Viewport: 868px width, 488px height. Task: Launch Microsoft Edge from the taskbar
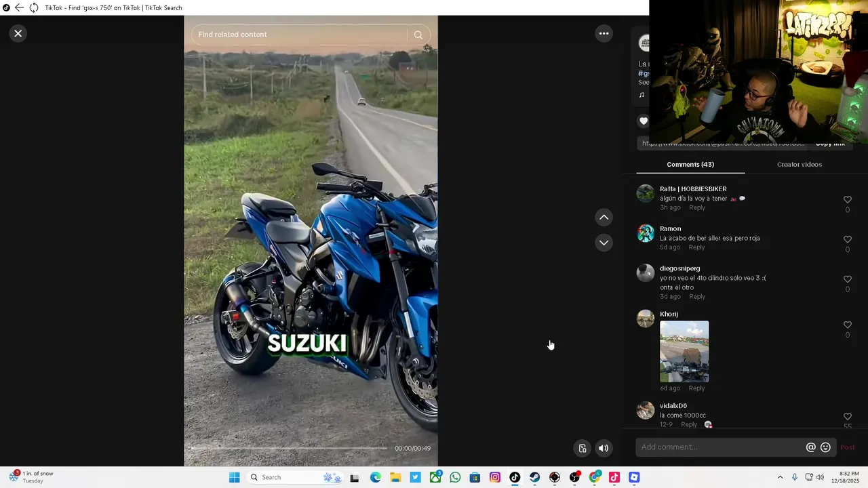point(375,477)
